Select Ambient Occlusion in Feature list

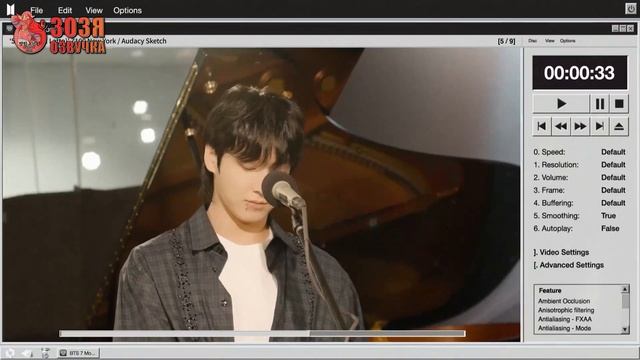click(x=564, y=301)
